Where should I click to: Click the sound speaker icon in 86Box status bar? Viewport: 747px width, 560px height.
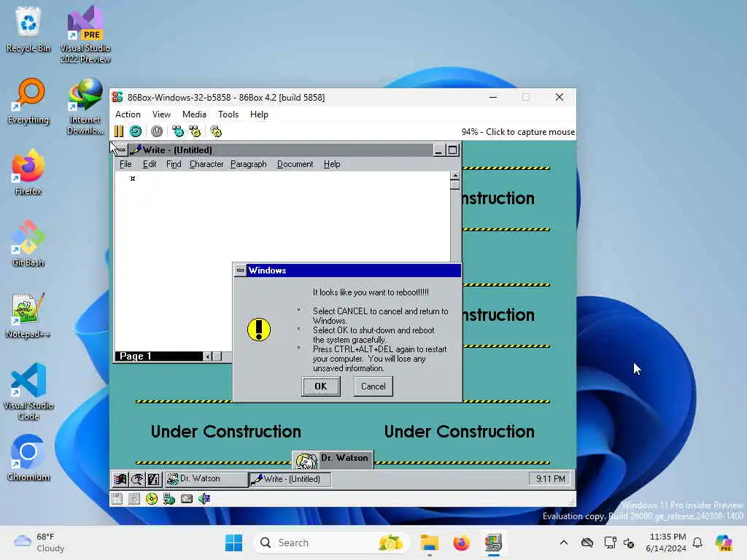point(204,499)
